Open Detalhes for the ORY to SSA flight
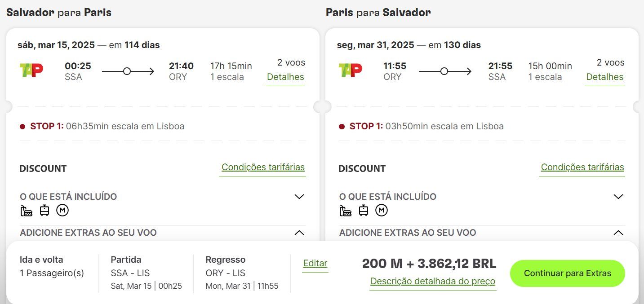644x304 pixels. pos(605,77)
